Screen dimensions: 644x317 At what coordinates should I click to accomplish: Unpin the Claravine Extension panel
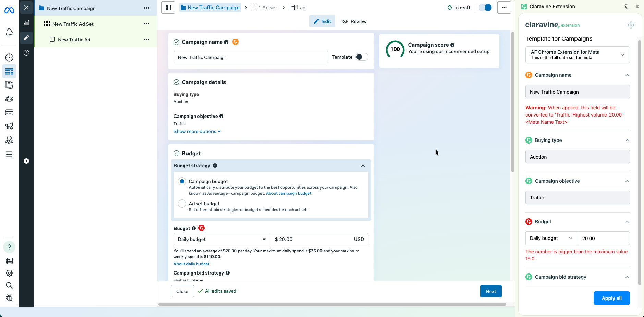626,7
